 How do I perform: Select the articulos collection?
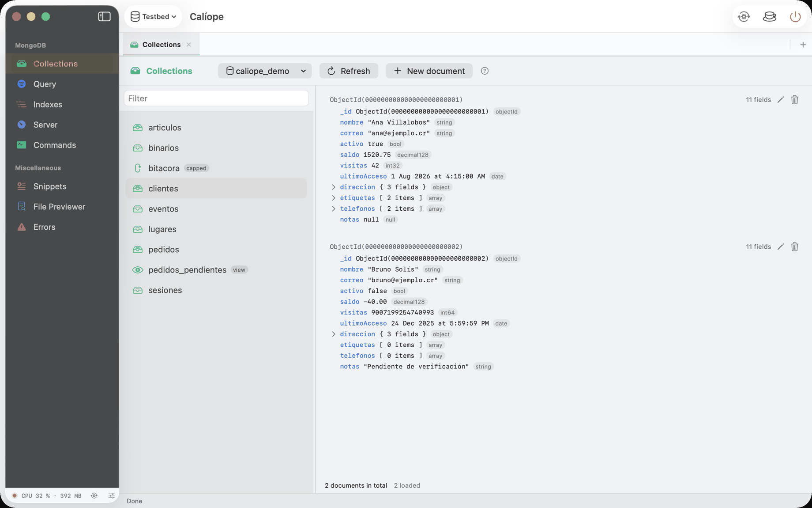216,128
